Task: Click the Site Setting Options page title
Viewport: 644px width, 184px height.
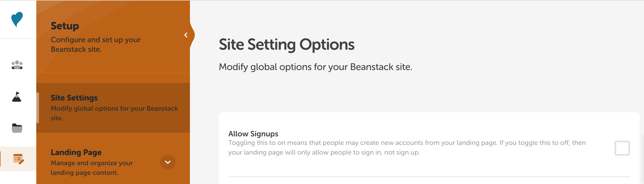Action: [x=287, y=44]
